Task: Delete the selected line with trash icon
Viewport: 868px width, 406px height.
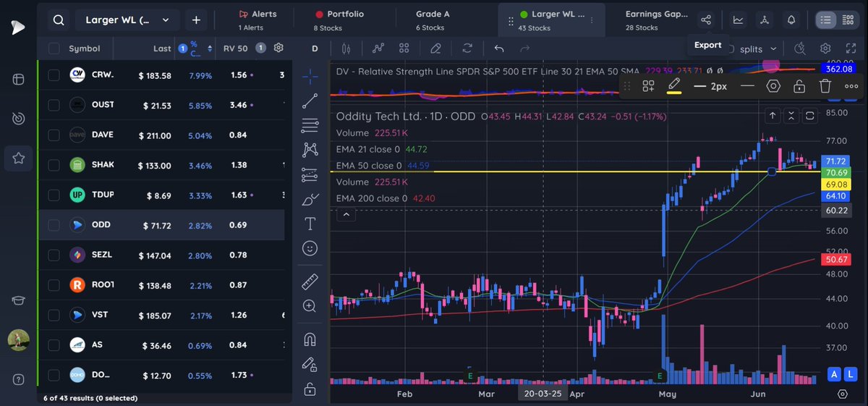Action: pyautogui.click(x=825, y=86)
